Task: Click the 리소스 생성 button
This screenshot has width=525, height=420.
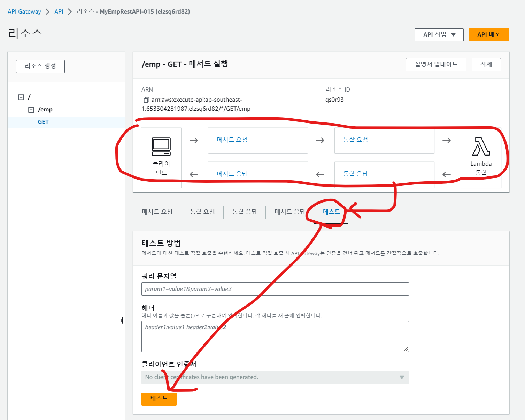Action: (x=40, y=66)
